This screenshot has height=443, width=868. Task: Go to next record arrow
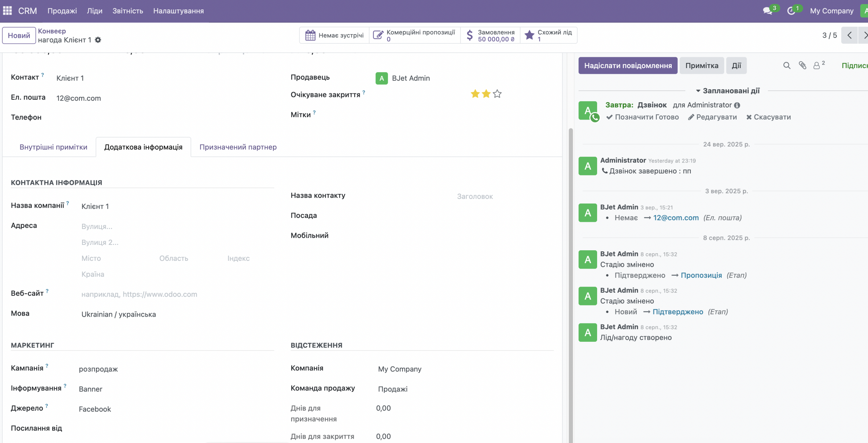click(x=865, y=35)
